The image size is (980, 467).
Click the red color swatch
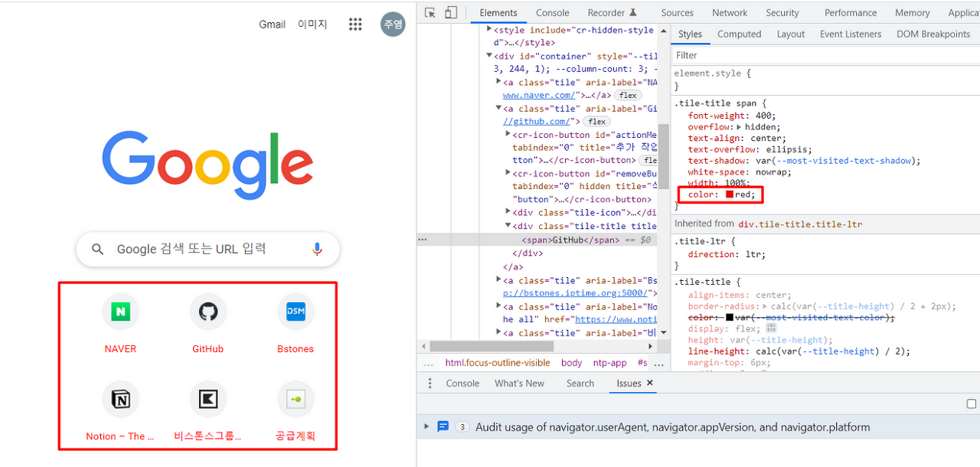[730, 194]
